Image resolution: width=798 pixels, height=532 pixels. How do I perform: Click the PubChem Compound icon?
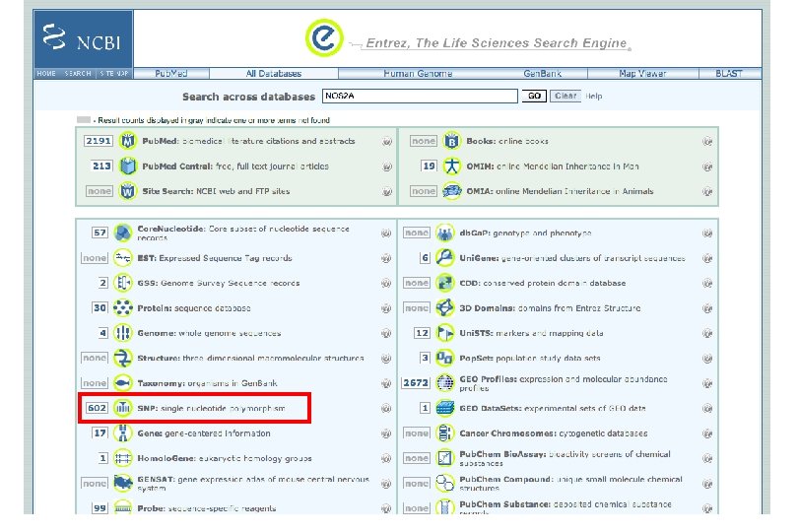[x=444, y=483]
